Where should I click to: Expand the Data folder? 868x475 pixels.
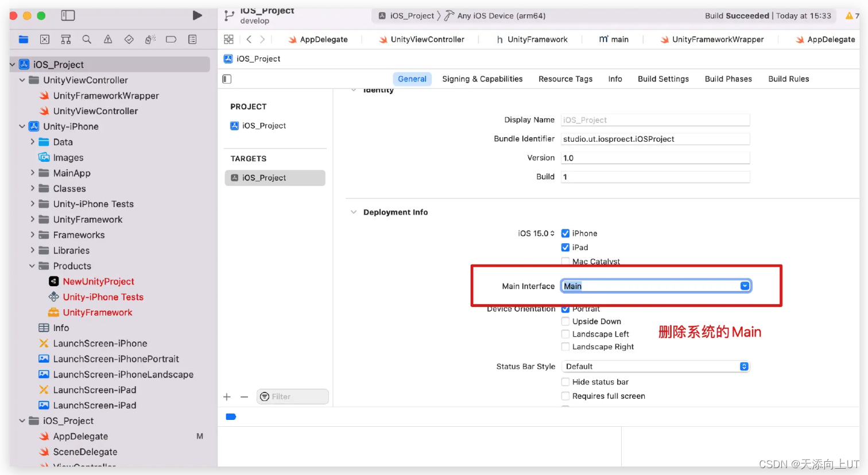tap(33, 142)
